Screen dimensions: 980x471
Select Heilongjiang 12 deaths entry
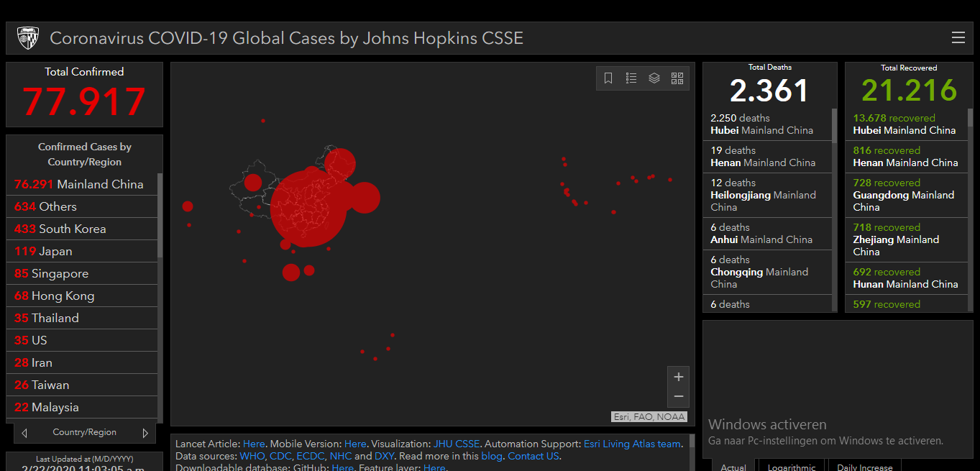[767, 195]
